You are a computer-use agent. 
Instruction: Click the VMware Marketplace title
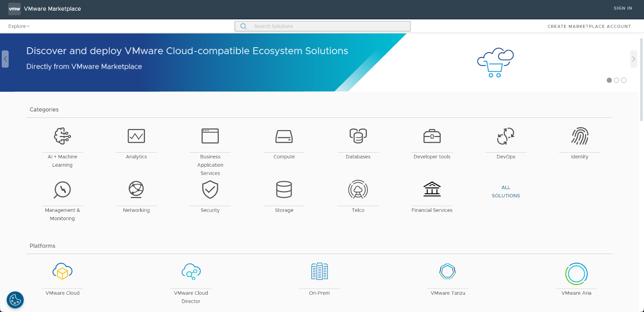[x=52, y=9]
